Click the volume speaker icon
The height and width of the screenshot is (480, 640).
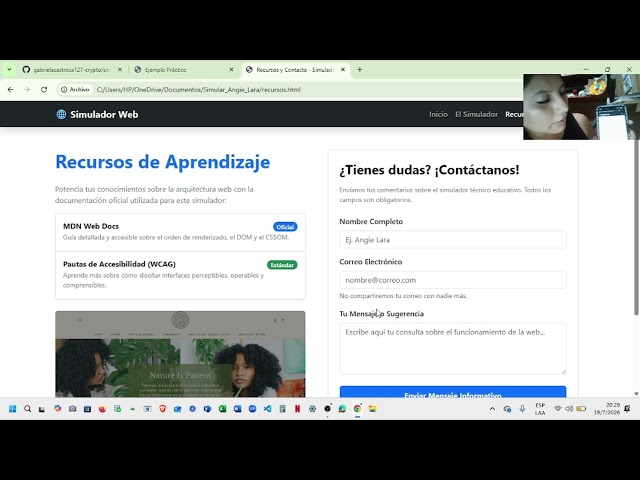coord(569,409)
